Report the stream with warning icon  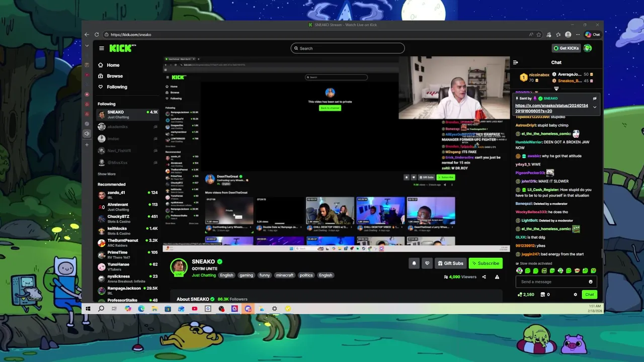click(497, 277)
